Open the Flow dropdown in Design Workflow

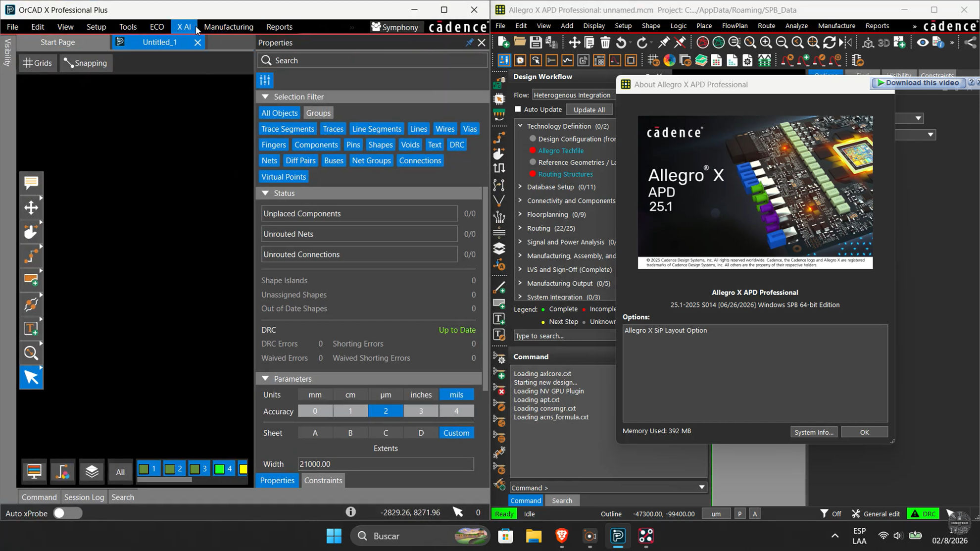(573, 95)
